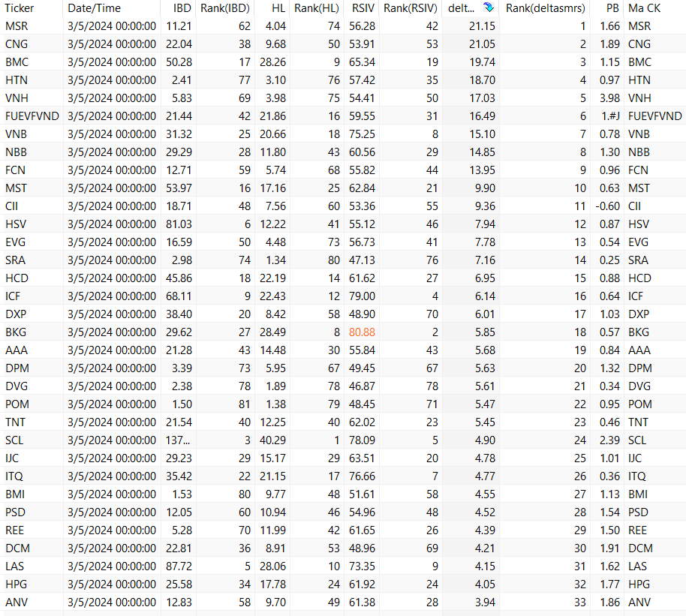Click the HPG entry in Ma CK column

[x=639, y=584]
